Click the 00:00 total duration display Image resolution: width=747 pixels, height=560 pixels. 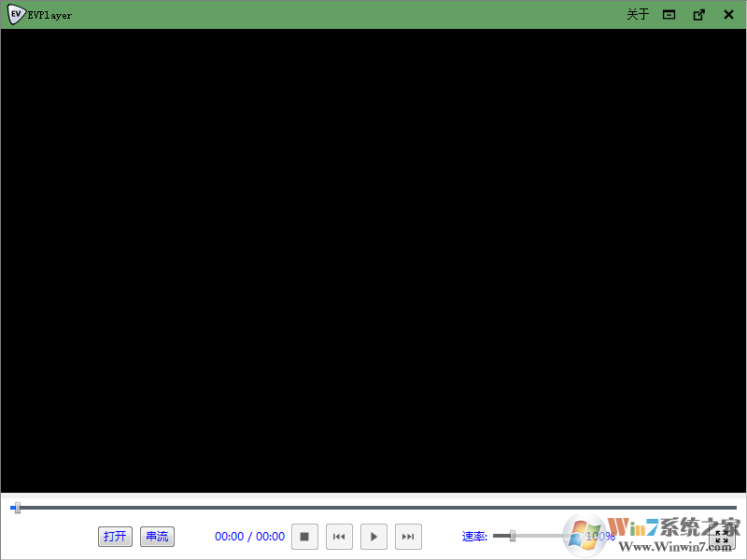[271, 536]
